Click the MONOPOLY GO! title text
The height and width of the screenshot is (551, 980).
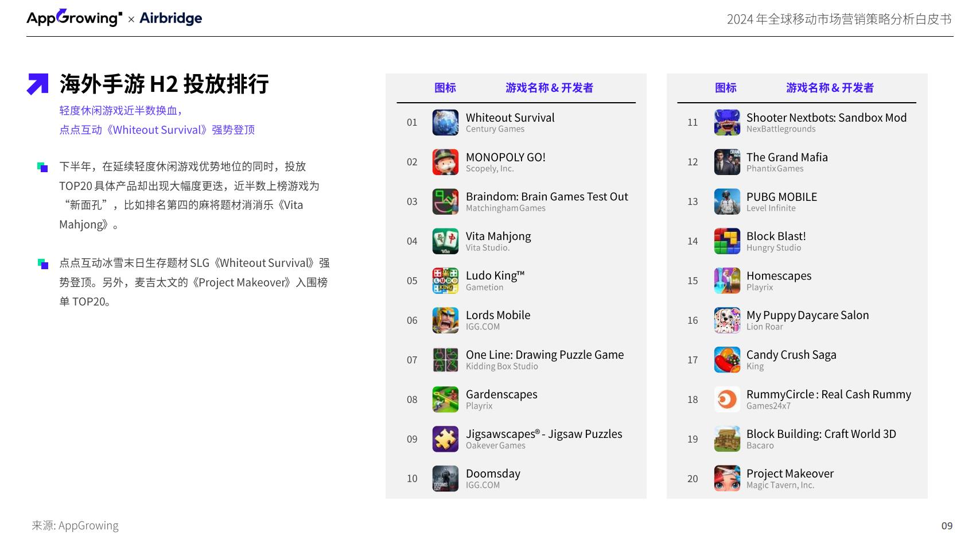click(505, 157)
